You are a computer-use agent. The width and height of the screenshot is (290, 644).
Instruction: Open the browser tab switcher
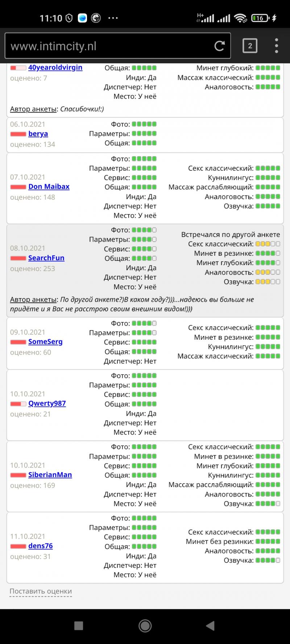tap(250, 46)
